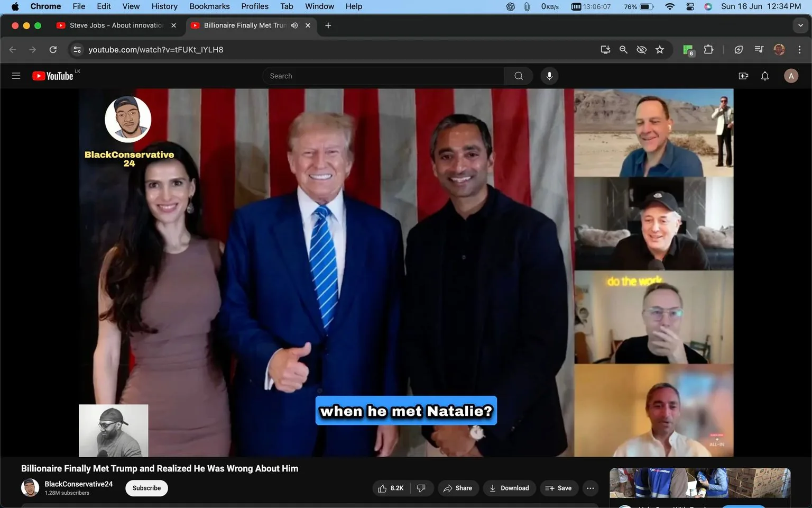The image size is (812, 508).
Task: Open the Wi-Fi menu in the menu bar
Action: (669, 6)
